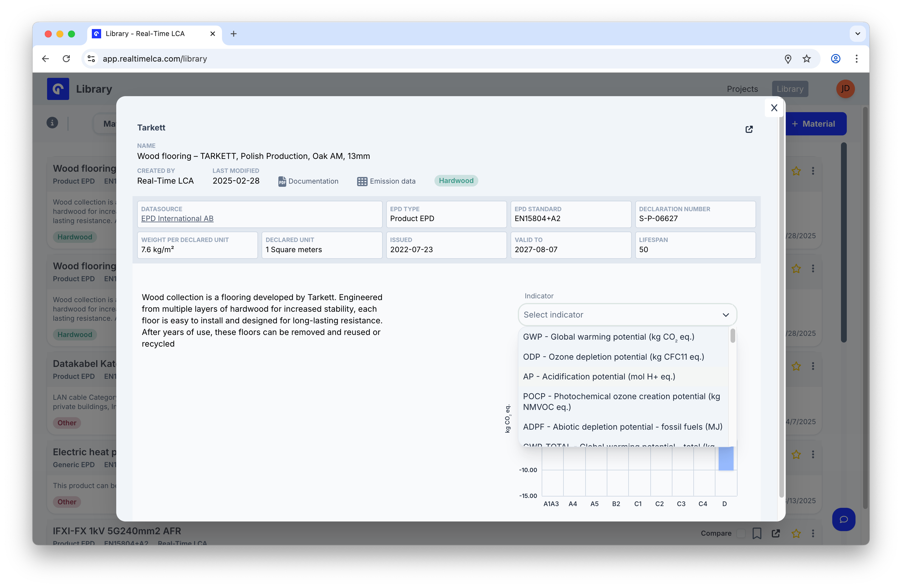Close the Library - Real-Time LCA tab

213,34
